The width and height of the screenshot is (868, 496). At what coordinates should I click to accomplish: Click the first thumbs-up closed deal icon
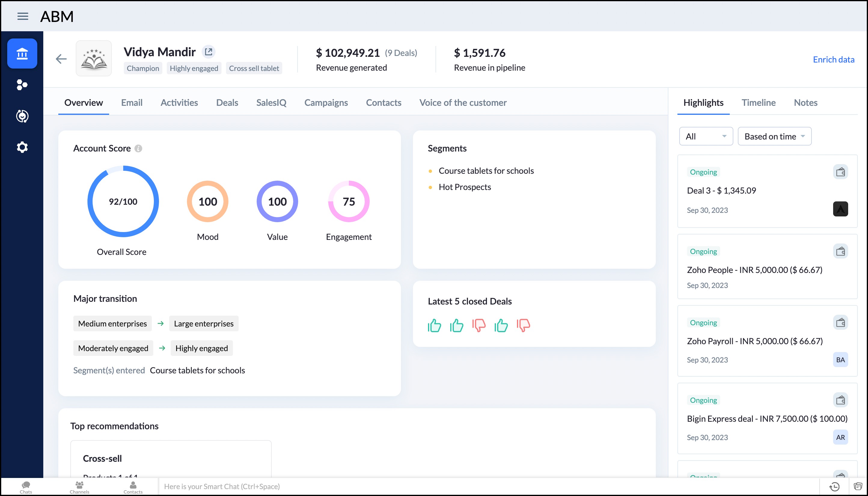pyautogui.click(x=434, y=325)
